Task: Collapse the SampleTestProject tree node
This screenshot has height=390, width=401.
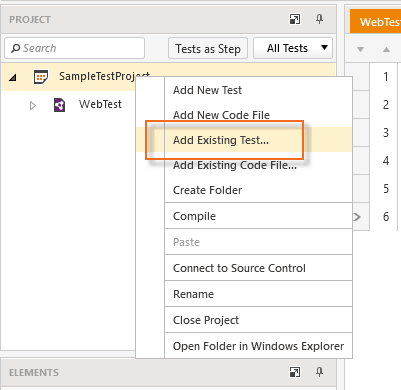Action: (13, 78)
